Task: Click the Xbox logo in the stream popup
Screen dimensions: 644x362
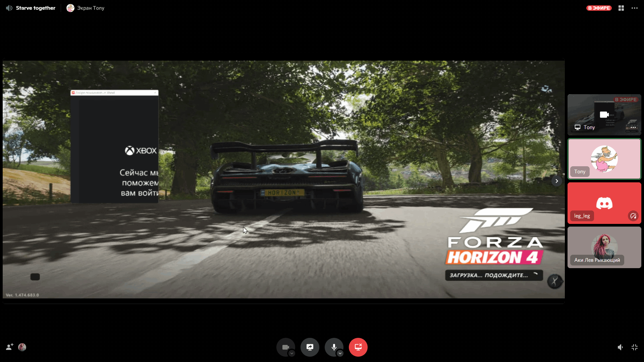Action: click(141, 151)
